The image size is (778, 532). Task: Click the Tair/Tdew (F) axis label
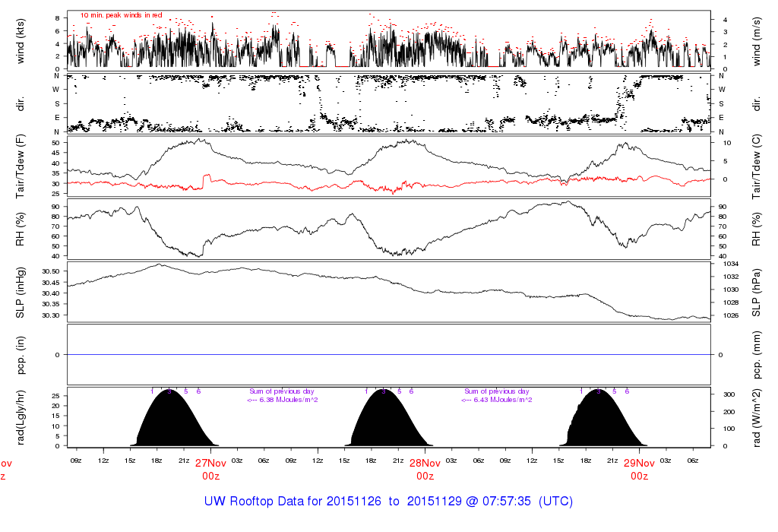21,166
